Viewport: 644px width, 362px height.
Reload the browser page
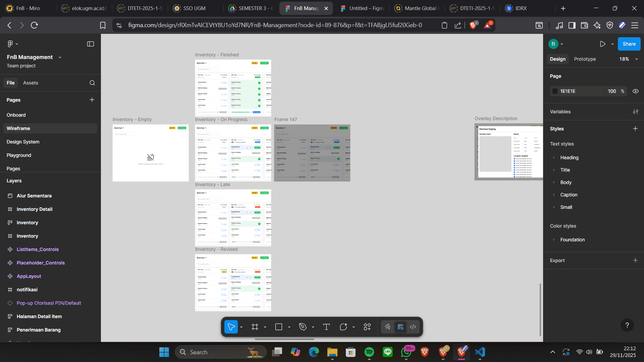pos(34,25)
